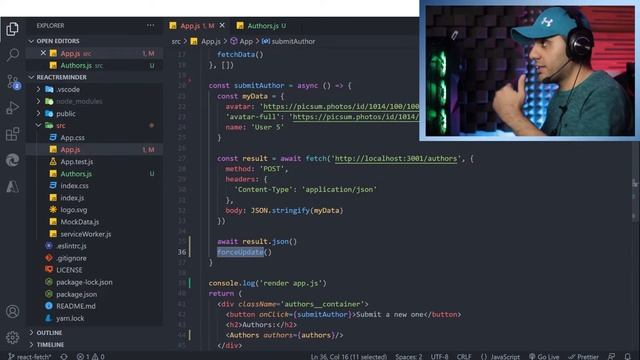This screenshot has width=640, height=360.
Task: Open package-lock.json file
Action: click(84, 282)
